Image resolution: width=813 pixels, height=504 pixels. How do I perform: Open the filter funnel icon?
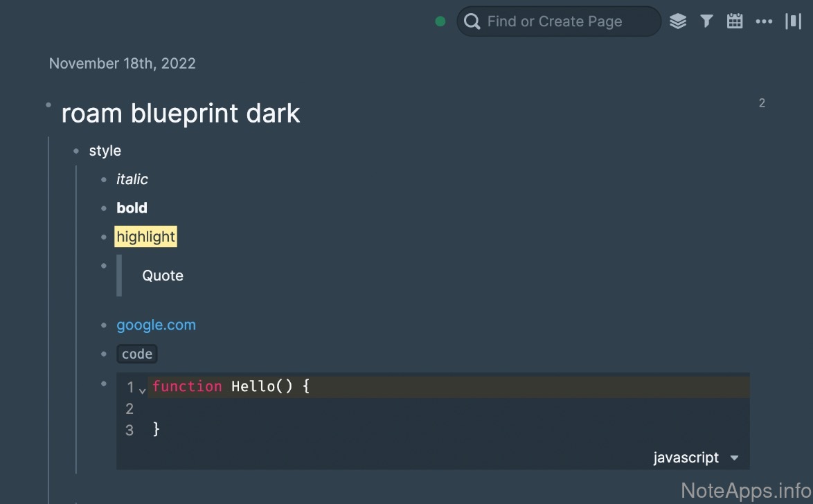(x=706, y=21)
